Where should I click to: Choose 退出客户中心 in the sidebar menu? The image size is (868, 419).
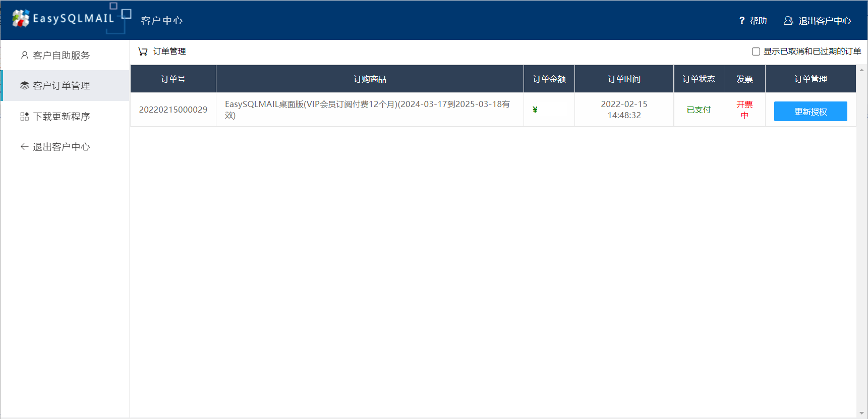(x=65, y=146)
